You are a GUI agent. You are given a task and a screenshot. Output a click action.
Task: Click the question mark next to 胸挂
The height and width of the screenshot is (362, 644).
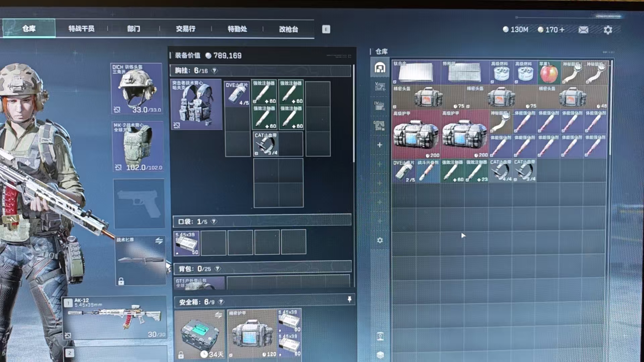pos(214,71)
